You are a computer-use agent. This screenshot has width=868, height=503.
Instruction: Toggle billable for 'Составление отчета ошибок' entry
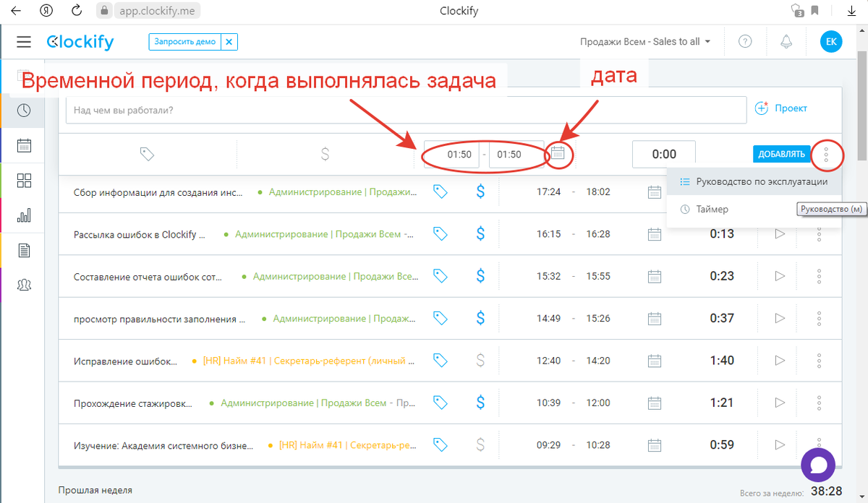(480, 275)
